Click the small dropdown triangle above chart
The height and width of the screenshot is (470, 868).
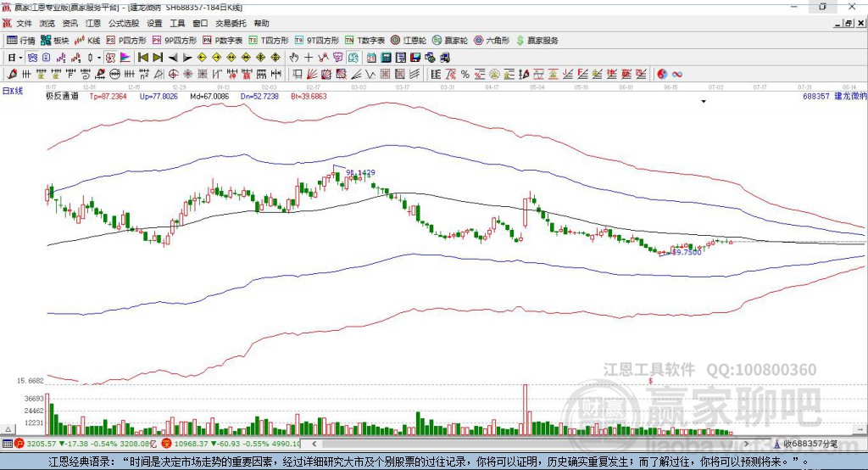pos(704,102)
